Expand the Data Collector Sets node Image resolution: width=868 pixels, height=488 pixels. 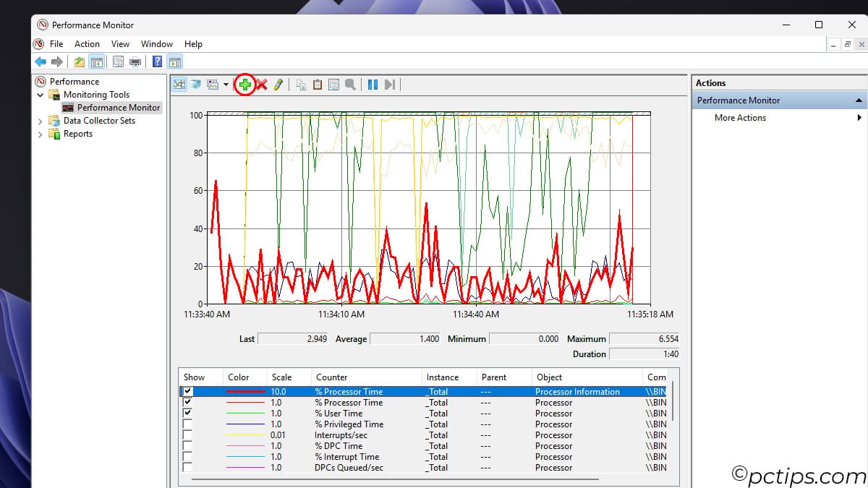click(41, 120)
